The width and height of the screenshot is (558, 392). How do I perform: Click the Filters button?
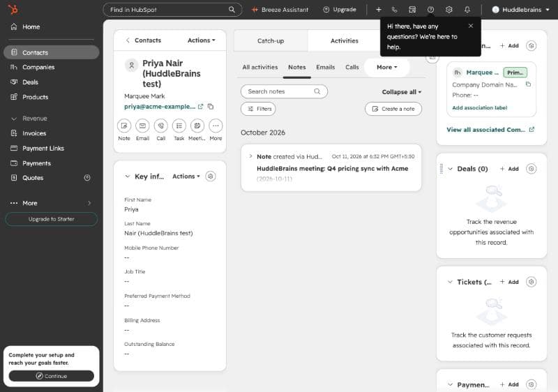(x=258, y=109)
